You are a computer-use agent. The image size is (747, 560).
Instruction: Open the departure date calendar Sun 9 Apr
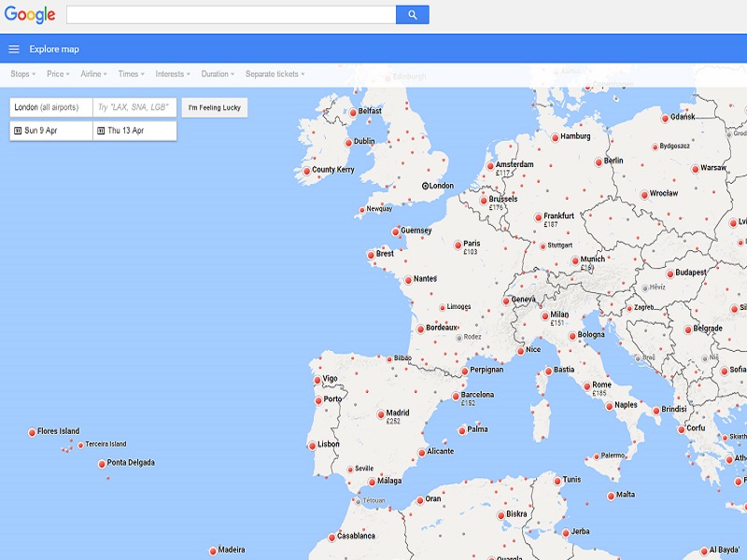pyautogui.click(x=50, y=131)
